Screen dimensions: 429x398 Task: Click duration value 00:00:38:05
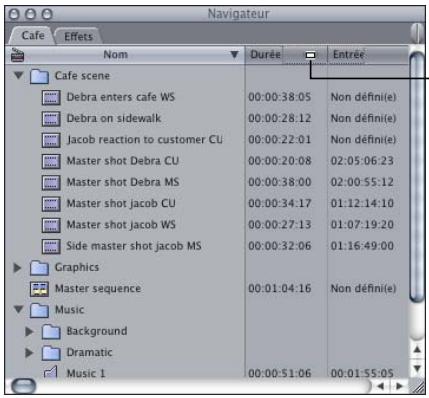pos(280,97)
